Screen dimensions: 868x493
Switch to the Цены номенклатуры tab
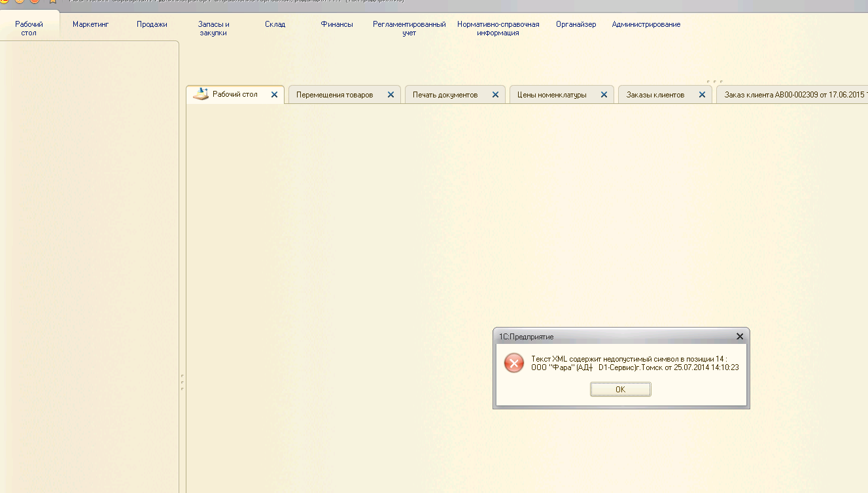tap(551, 95)
